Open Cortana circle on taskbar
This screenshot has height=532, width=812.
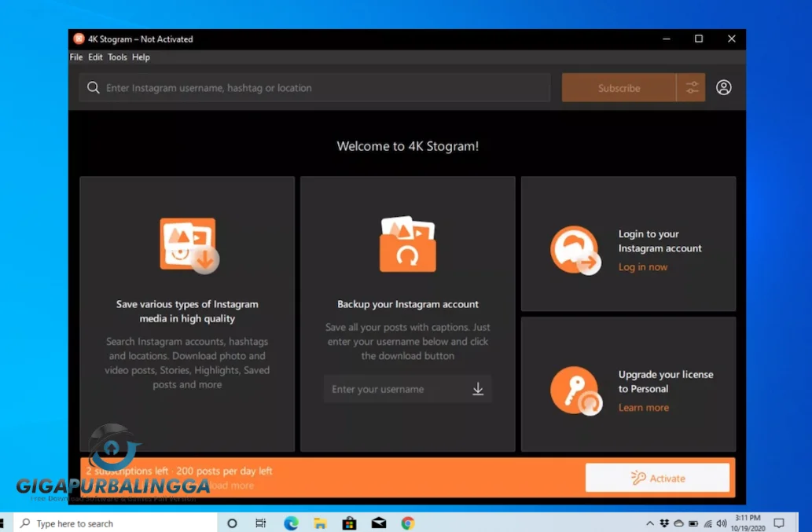pos(232,523)
